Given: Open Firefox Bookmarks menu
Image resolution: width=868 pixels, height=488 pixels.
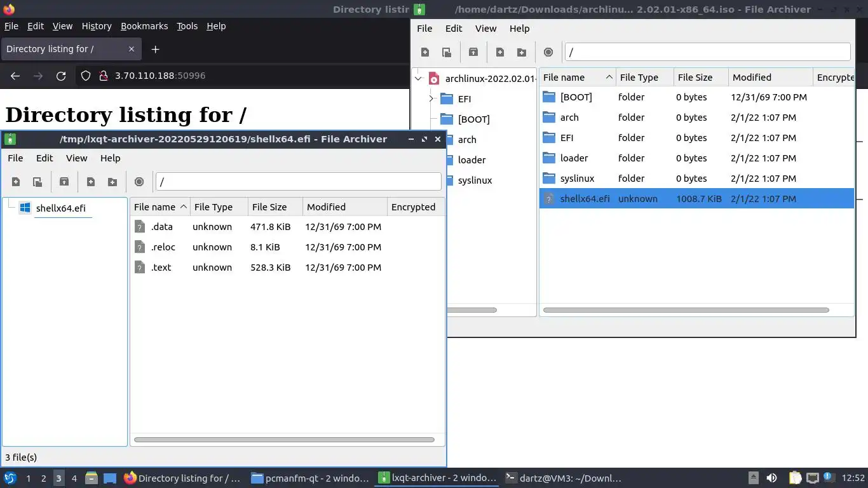Looking at the screenshot, I should tap(144, 26).
